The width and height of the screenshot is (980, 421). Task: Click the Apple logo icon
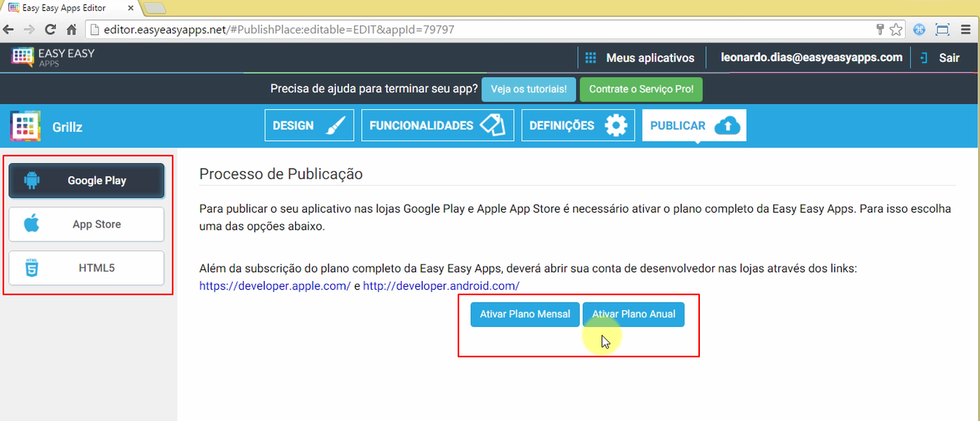[x=32, y=224]
